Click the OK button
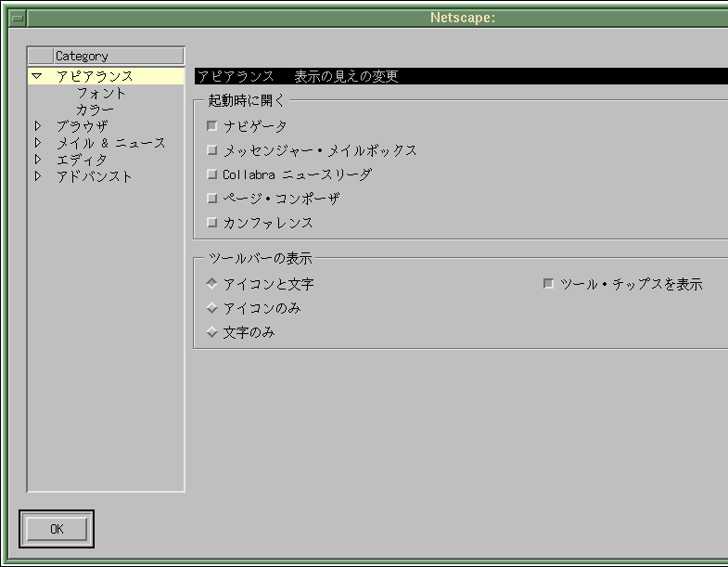The image size is (728, 567). tap(57, 529)
